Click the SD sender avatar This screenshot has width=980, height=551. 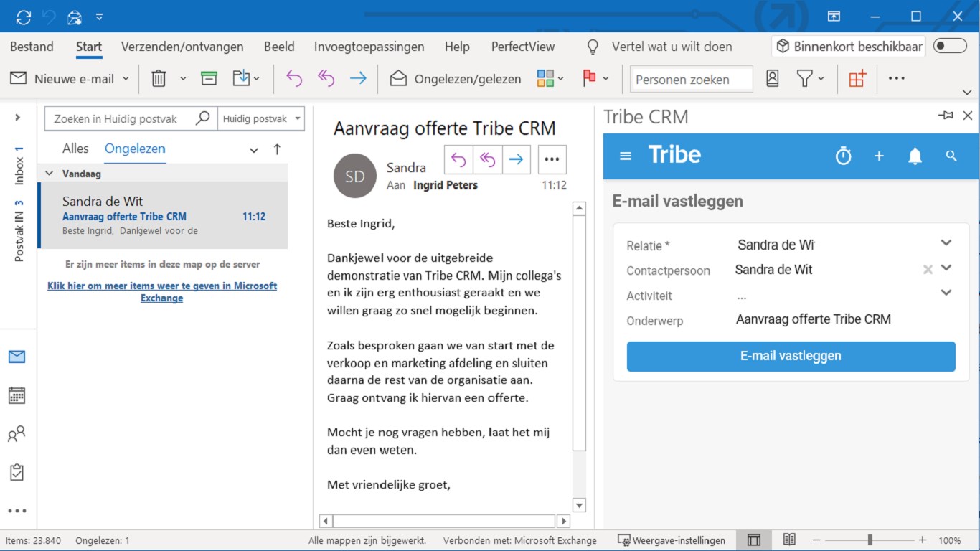click(355, 176)
